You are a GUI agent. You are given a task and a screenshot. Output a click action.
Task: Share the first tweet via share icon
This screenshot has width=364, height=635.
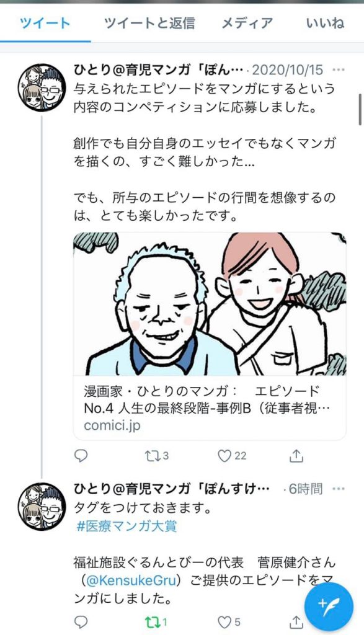click(x=296, y=456)
